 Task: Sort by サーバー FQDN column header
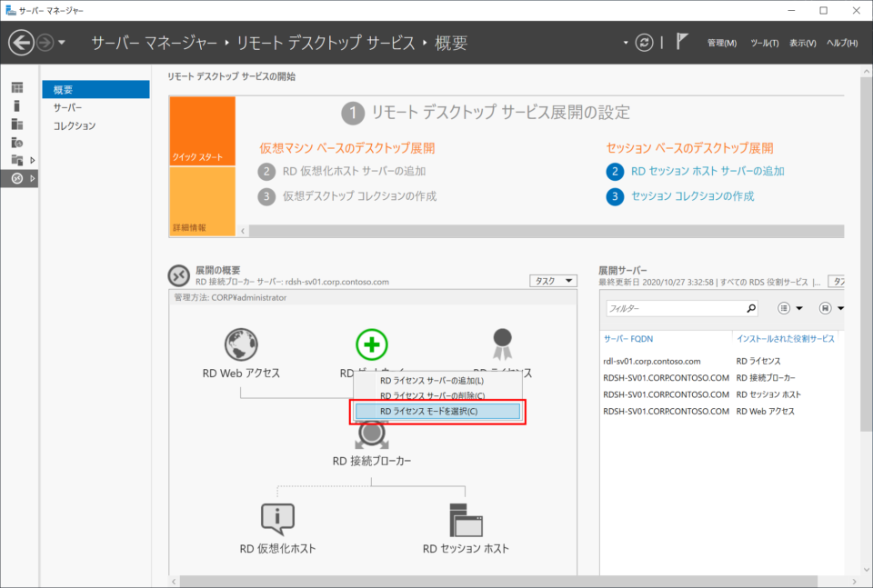[628, 339]
